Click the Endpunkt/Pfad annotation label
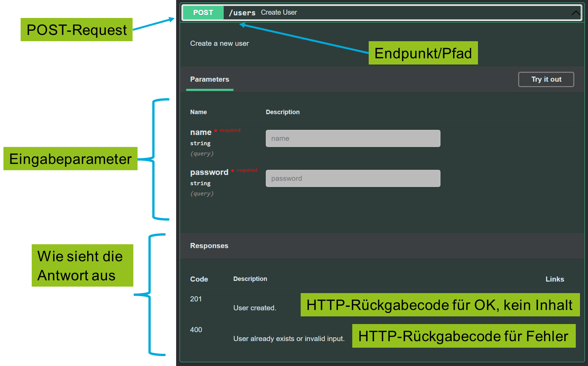Viewport: 588px width, 366px height. [x=423, y=53]
